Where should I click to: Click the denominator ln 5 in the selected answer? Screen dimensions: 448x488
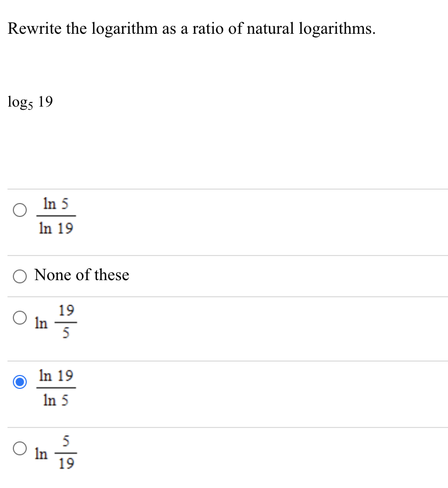(x=56, y=400)
